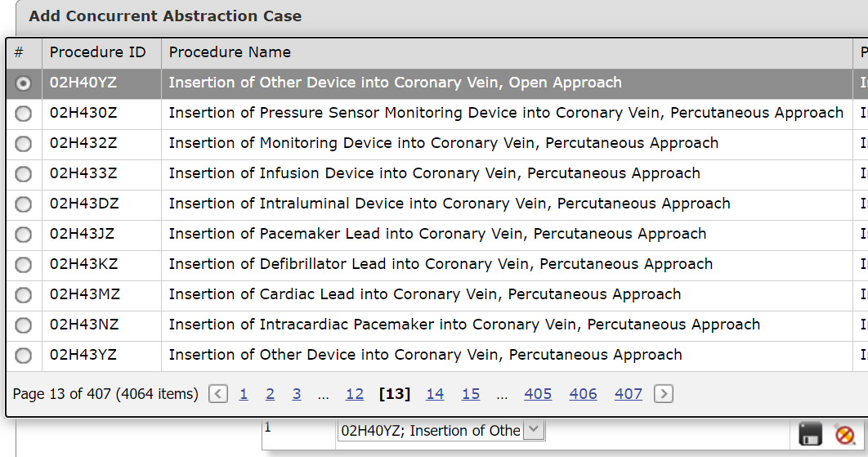Click the save floppy disk icon
Viewport: 868px width, 457px height.
[x=811, y=434]
